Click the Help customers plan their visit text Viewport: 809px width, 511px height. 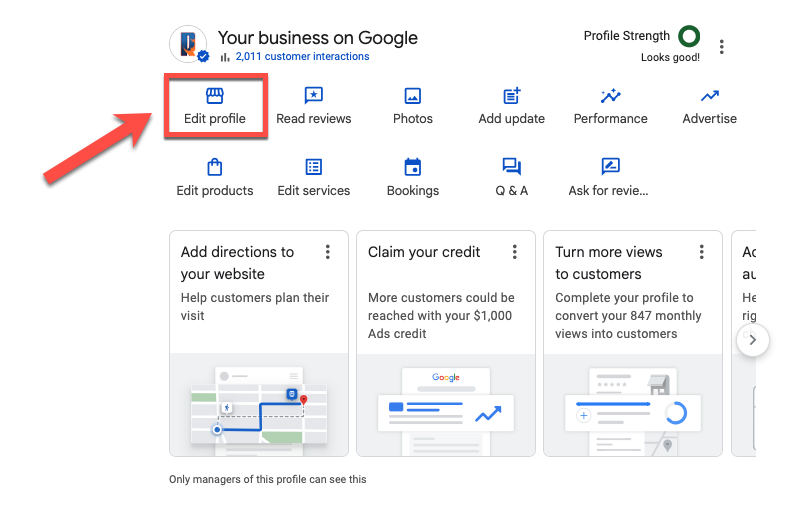(255, 307)
